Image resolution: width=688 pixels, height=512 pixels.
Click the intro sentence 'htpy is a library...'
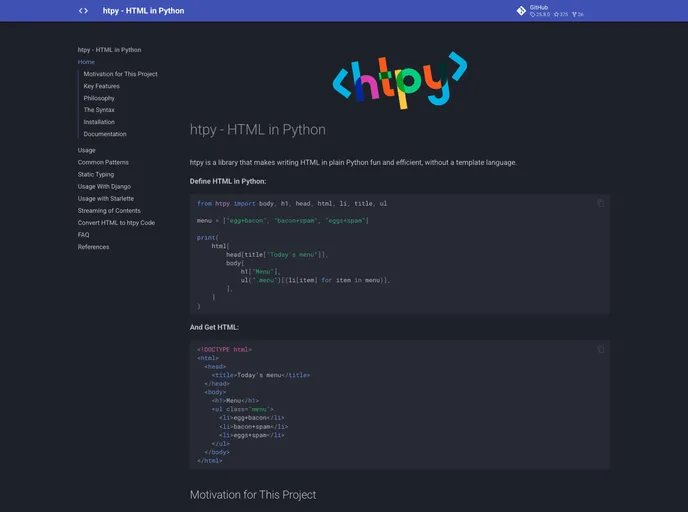pos(353,162)
